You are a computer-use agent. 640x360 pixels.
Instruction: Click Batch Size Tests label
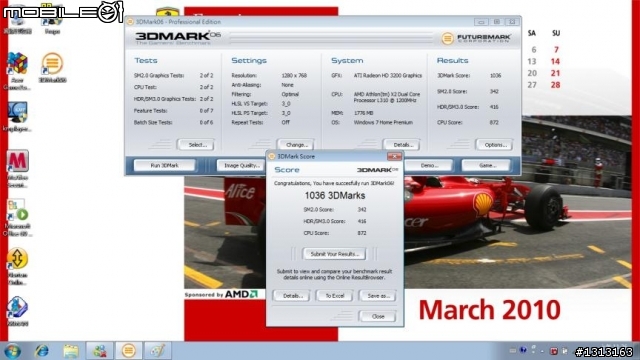click(x=153, y=122)
